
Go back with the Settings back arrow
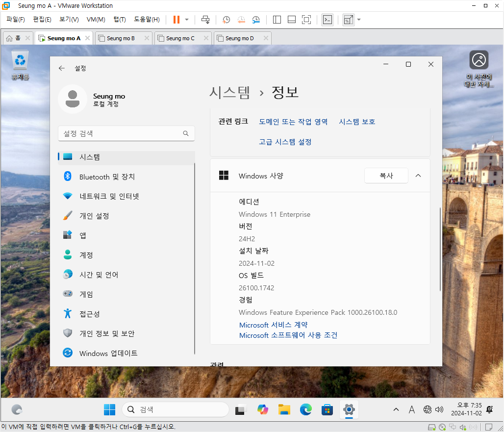tap(62, 68)
